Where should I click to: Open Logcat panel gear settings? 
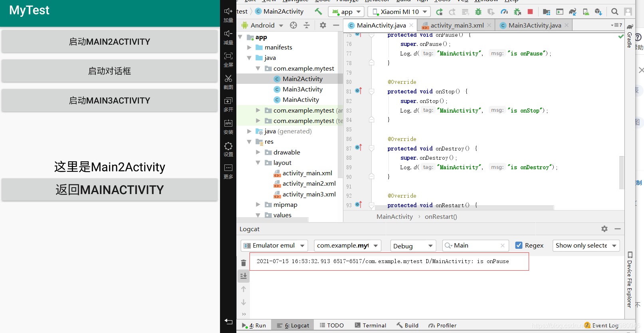604,229
